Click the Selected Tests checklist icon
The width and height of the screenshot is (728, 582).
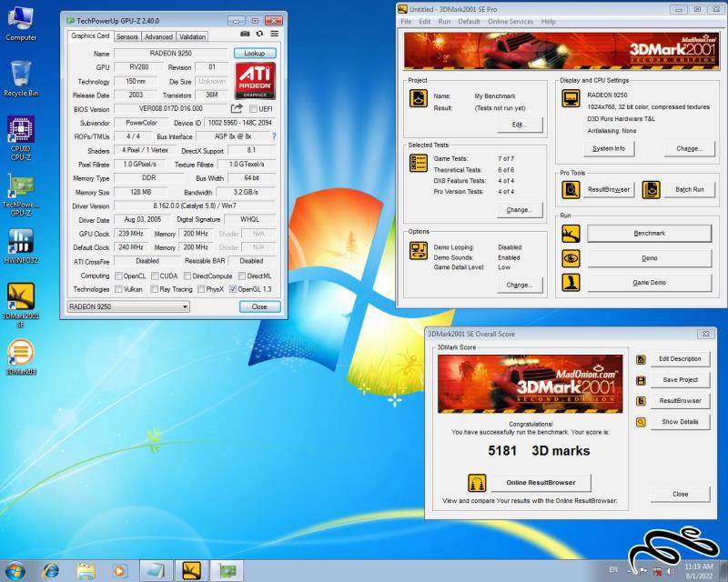pyautogui.click(x=419, y=164)
